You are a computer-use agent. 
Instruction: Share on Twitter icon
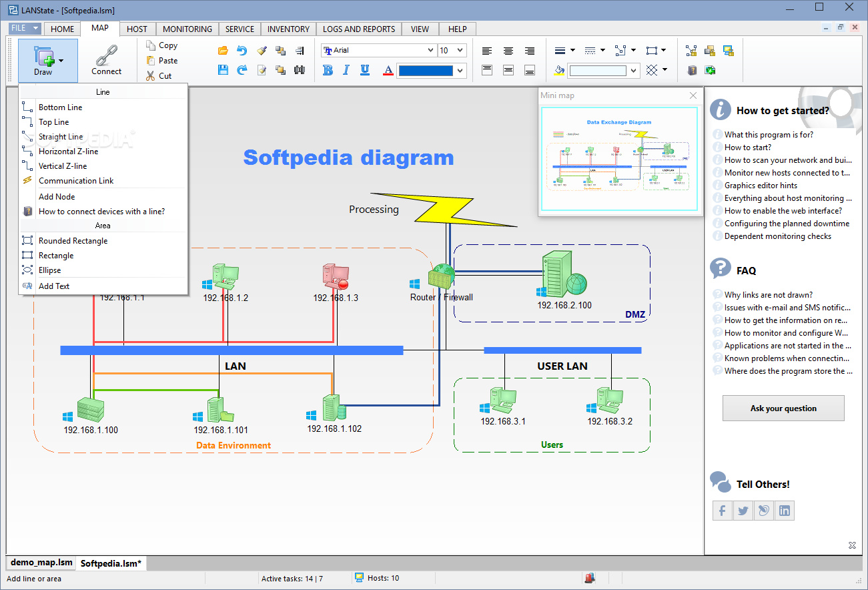click(x=743, y=511)
